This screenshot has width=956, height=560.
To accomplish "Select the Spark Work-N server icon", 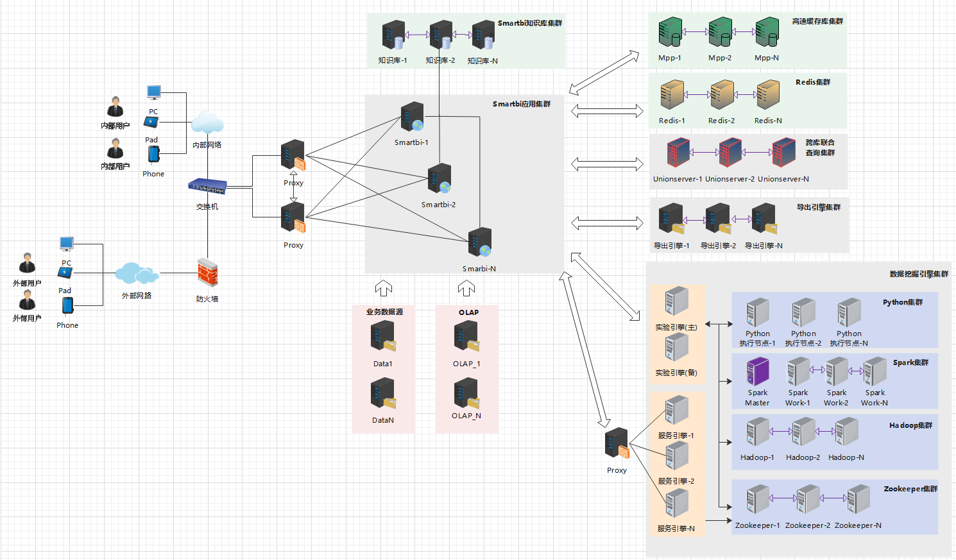I will [x=875, y=371].
